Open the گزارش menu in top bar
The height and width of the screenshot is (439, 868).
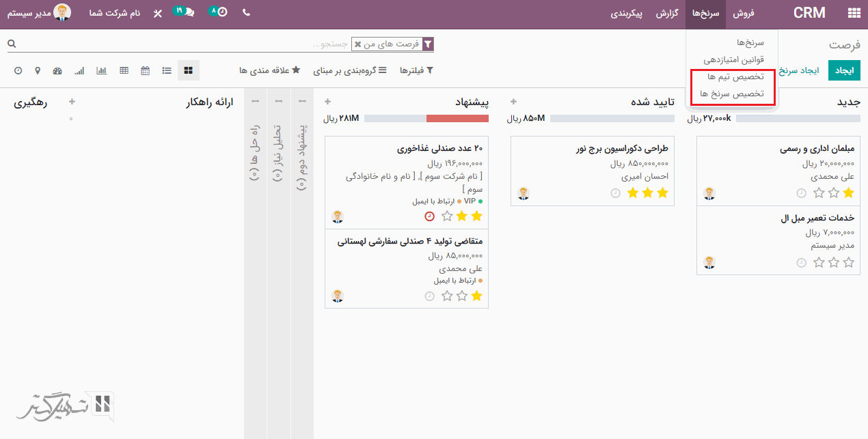point(667,14)
